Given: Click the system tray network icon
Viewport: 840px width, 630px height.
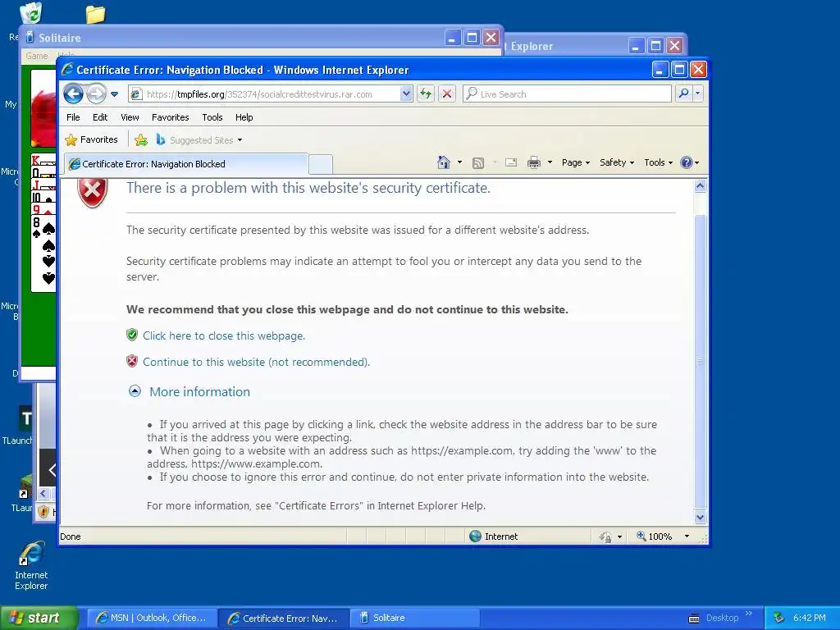Looking at the screenshot, I should coord(779,619).
